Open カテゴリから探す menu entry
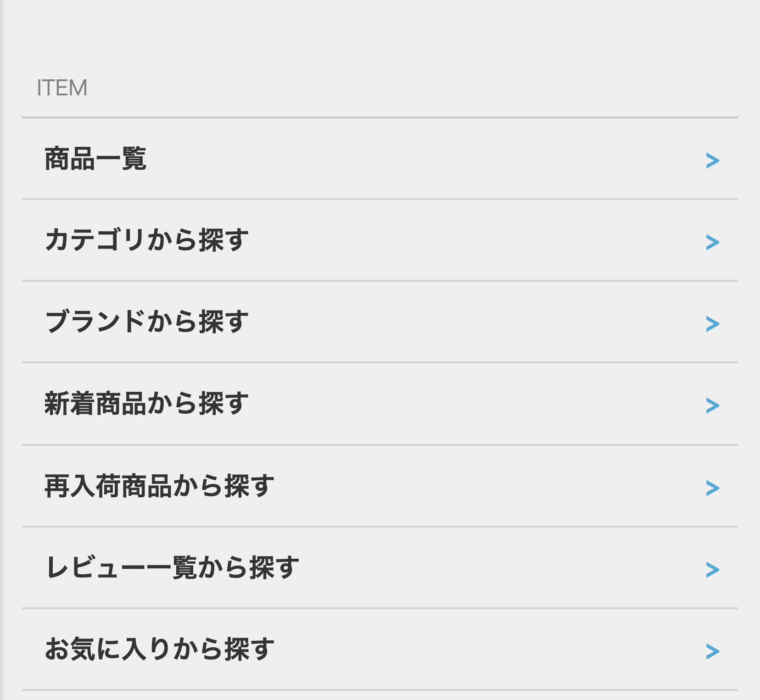 pos(147,240)
